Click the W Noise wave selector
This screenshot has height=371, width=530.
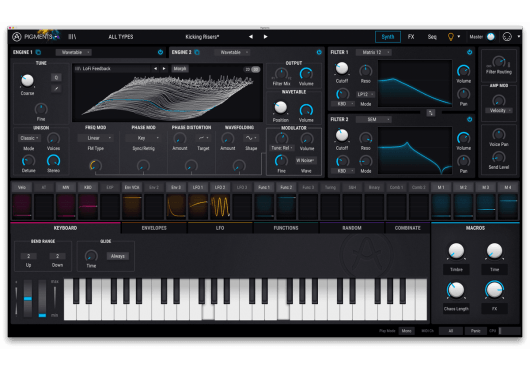(306, 160)
